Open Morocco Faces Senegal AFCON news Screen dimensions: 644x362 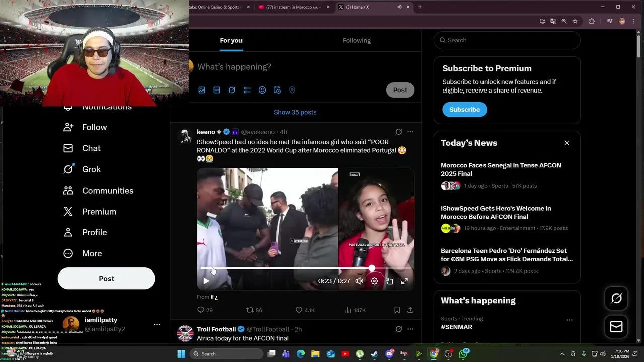507,175
